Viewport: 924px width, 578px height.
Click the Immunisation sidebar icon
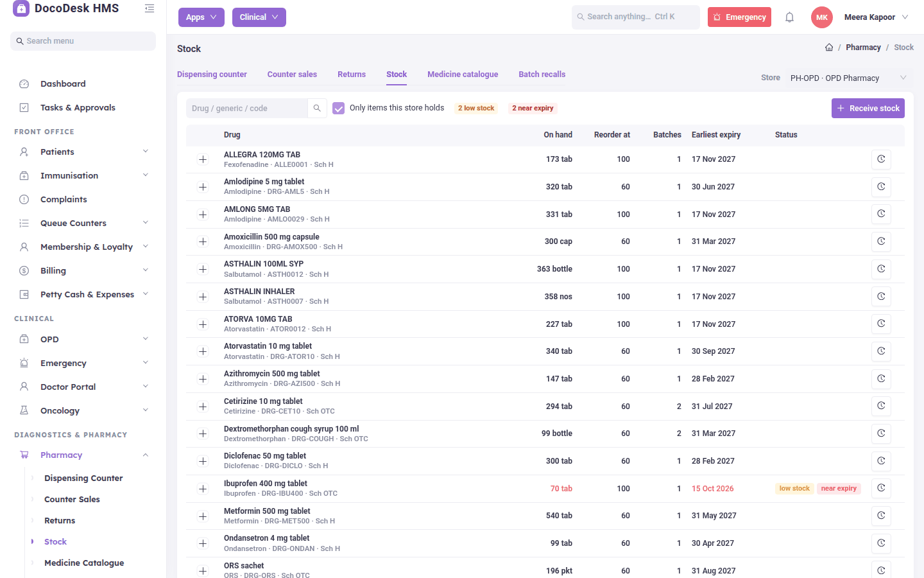click(24, 176)
